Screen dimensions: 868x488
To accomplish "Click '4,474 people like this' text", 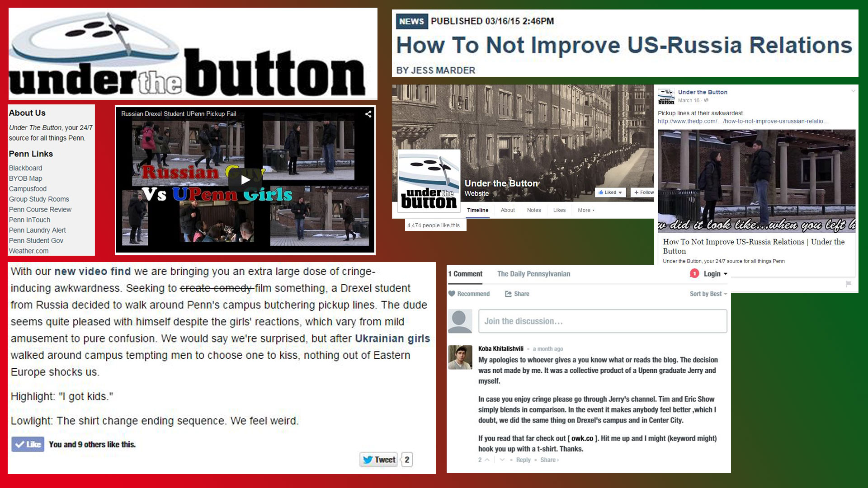I will [434, 225].
